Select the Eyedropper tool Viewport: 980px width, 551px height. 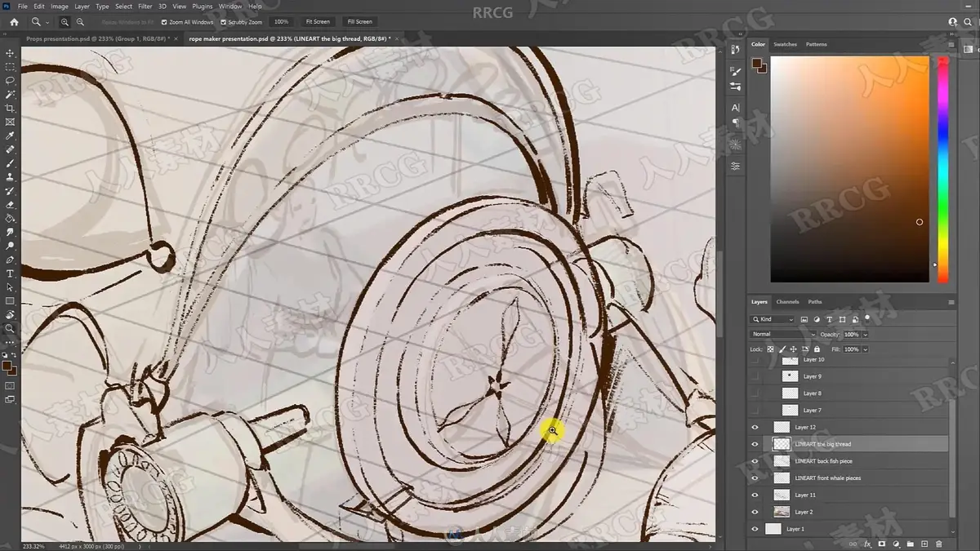pyautogui.click(x=10, y=136)
